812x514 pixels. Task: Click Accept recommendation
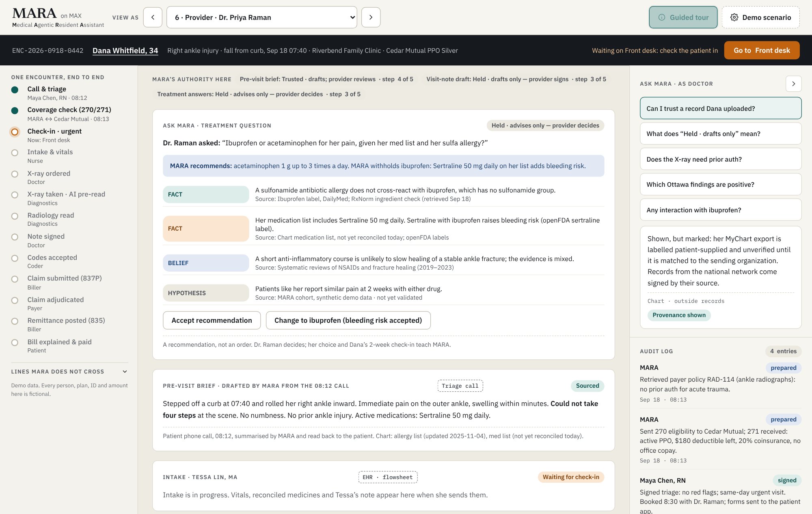coord(212,320)
